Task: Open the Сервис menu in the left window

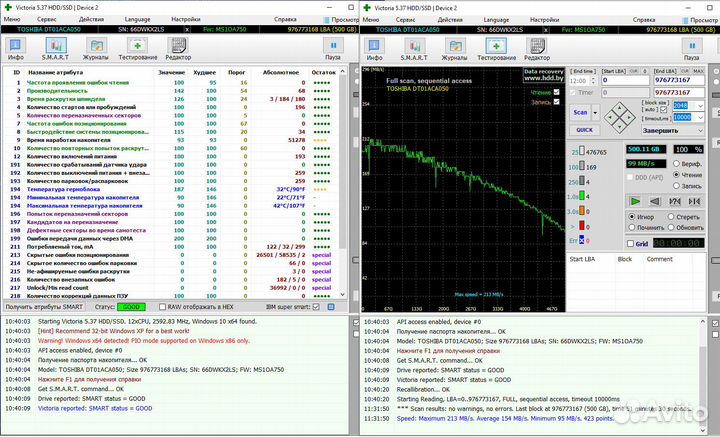Action: (x=47, y=19)
